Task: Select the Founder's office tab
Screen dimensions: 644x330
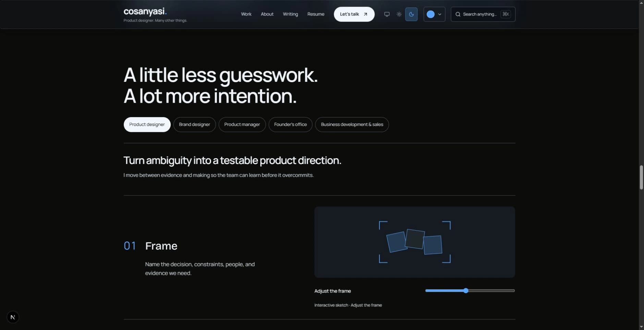Action: tap(290, 125)
